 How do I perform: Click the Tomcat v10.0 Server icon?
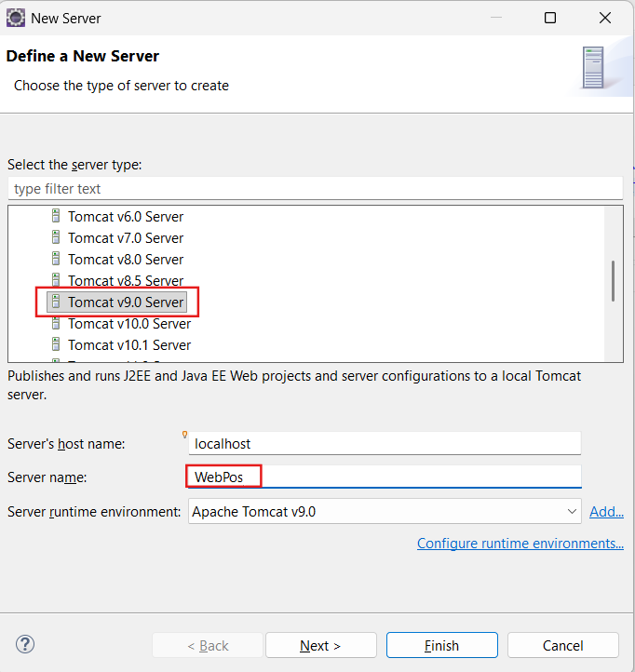pyautogui.click(x=56, y=323)
